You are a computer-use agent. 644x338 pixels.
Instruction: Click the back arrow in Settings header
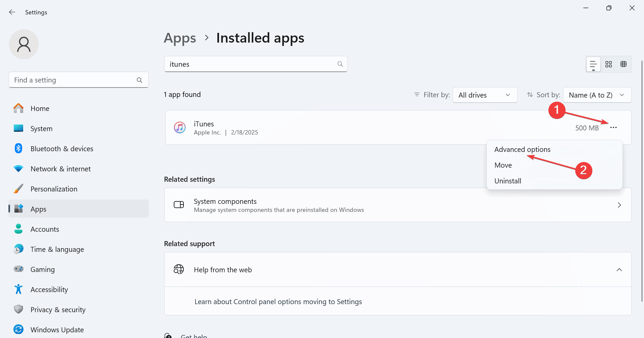point(12,12)
